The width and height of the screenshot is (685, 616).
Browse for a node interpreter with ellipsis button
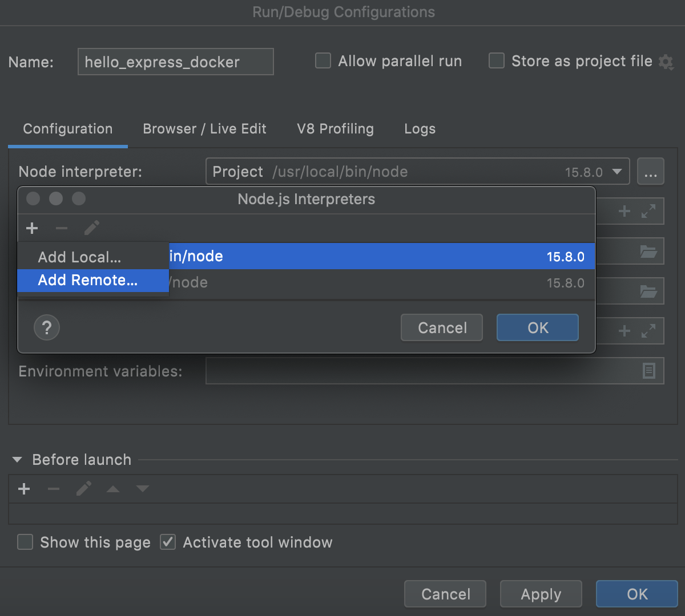[650, 171]
